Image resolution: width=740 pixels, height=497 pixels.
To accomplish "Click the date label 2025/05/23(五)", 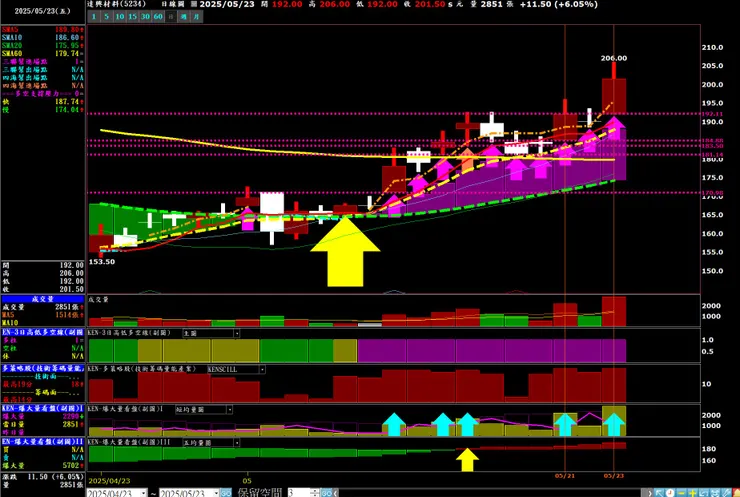I will (x=42, y=11).
